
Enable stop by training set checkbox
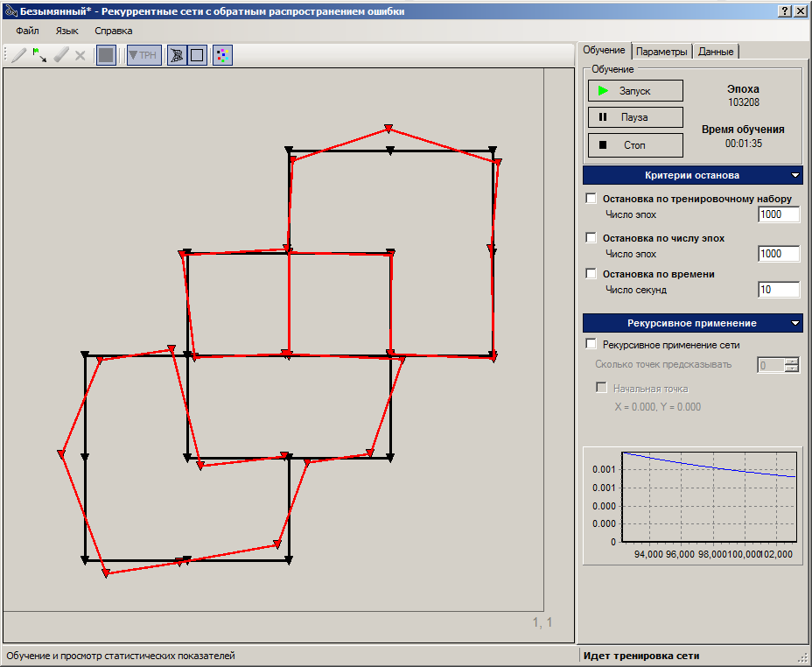(591, 199)
